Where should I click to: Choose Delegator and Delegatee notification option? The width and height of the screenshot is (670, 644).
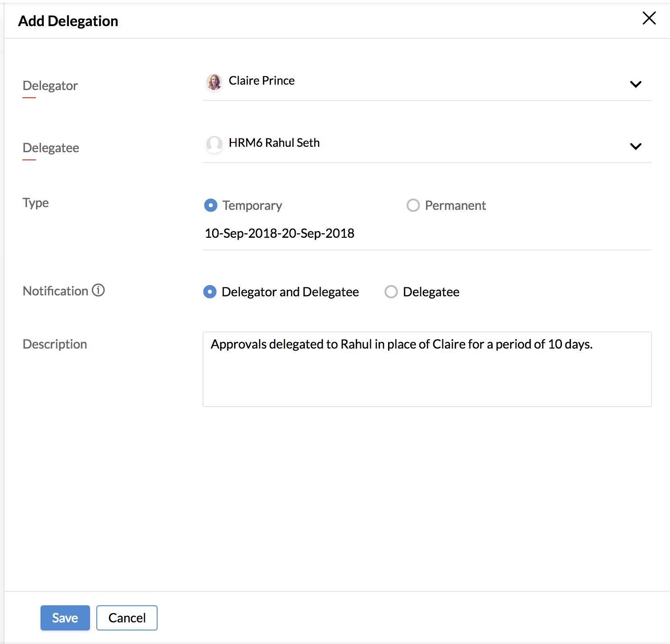(x=210, y=292)
